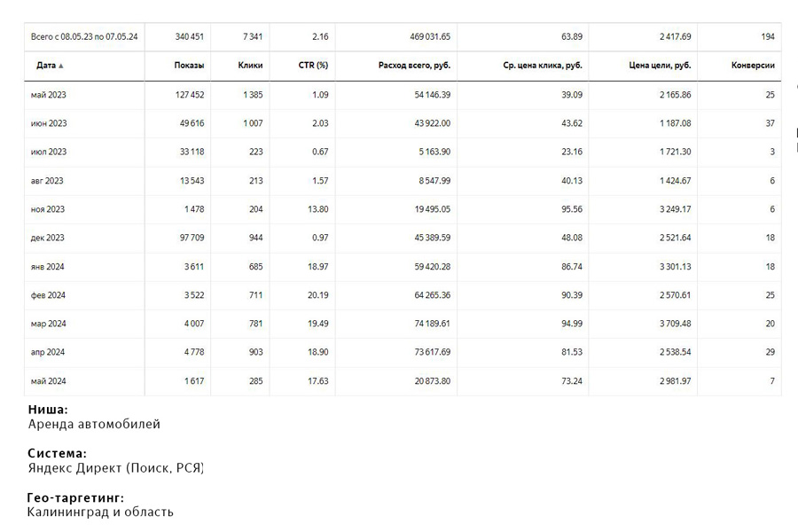Click the авг 2023 date cell

tap(47, 181)
